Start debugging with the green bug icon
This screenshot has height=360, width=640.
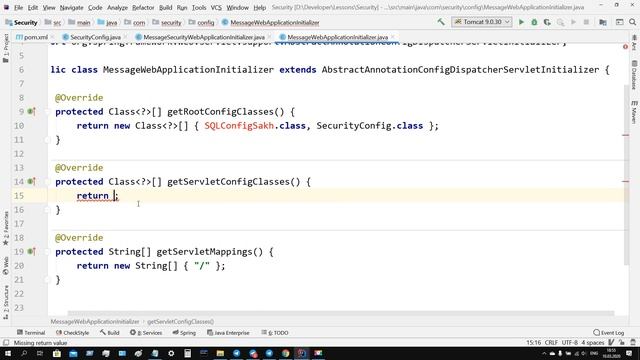pyautogui.click(x=534, y=22)
